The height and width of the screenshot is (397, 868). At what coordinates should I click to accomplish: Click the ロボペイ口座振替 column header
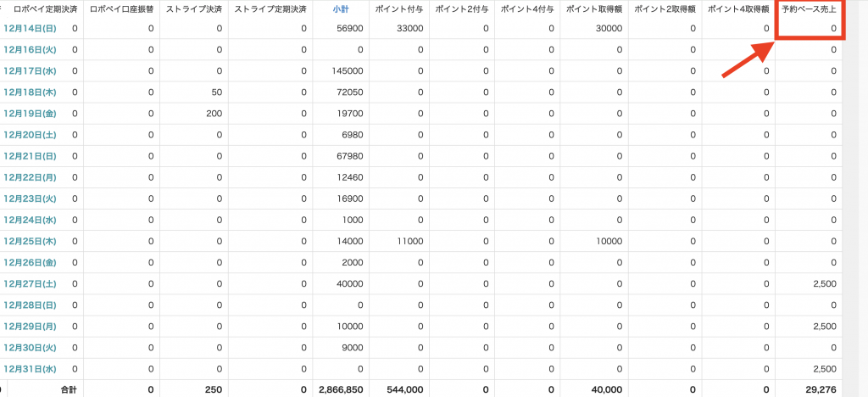pos(120,8)
